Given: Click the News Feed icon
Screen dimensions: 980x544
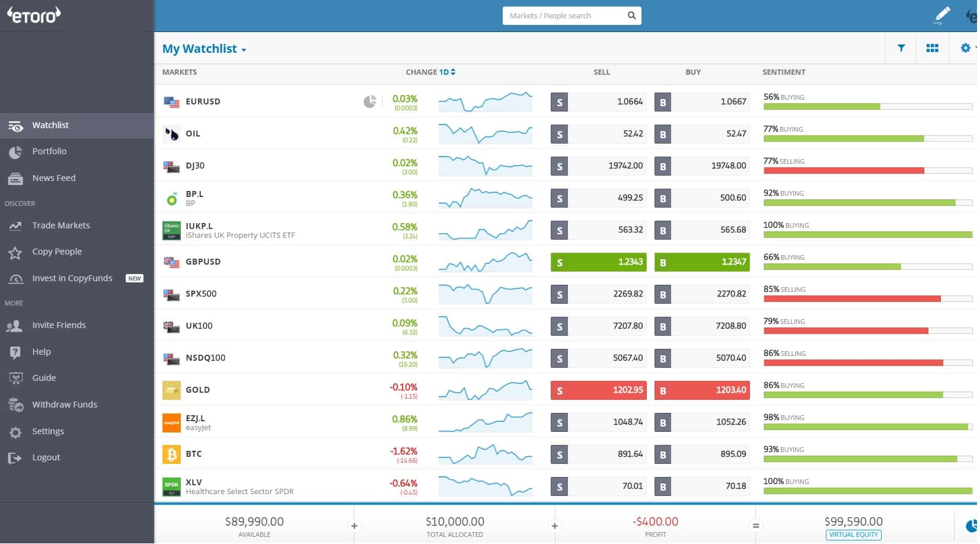Looking at the screenshot, I should [x=15, y=179].
